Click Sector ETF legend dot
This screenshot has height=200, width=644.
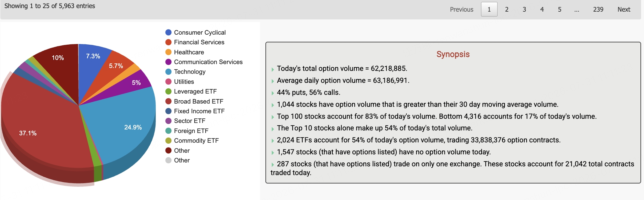click(x=168, y=121)
